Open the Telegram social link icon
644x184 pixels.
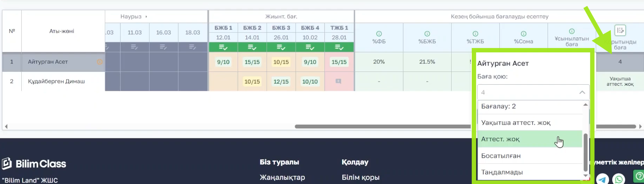602,179
